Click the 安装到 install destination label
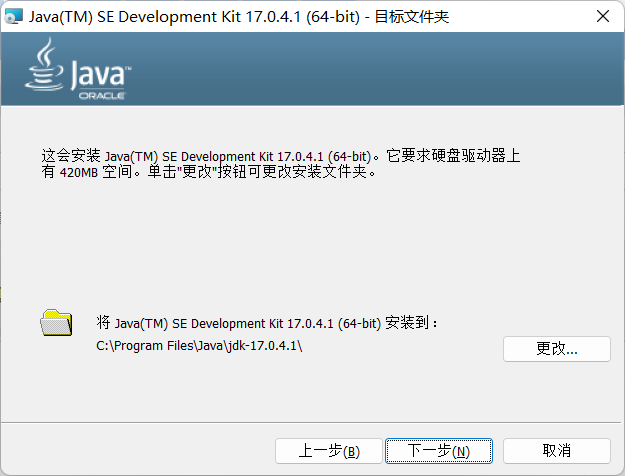 [267, 323]
